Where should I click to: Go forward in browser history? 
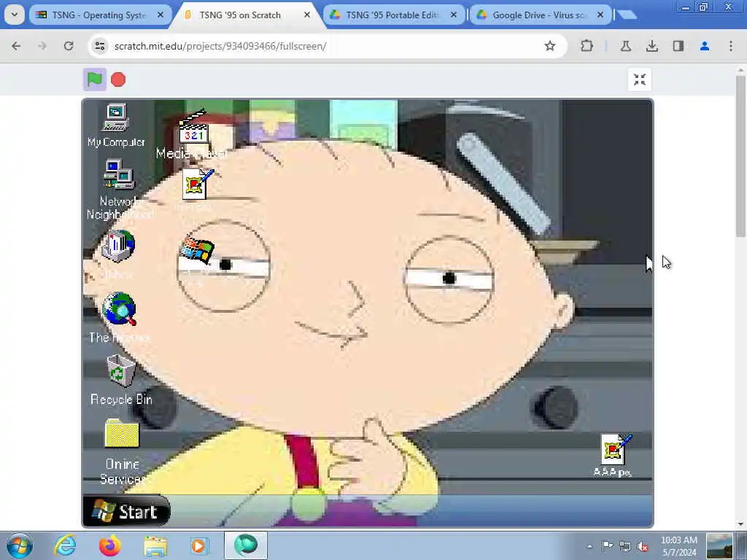[42, 46]
